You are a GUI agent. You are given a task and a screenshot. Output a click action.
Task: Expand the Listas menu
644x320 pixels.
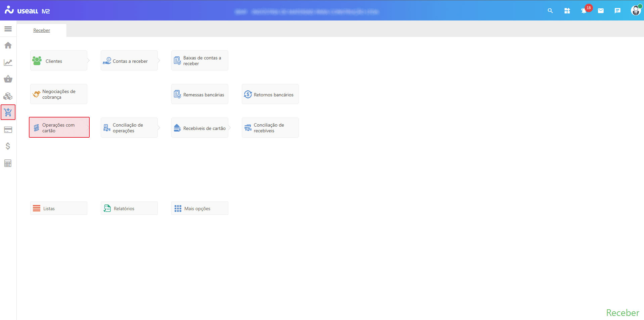pos(59,209)
